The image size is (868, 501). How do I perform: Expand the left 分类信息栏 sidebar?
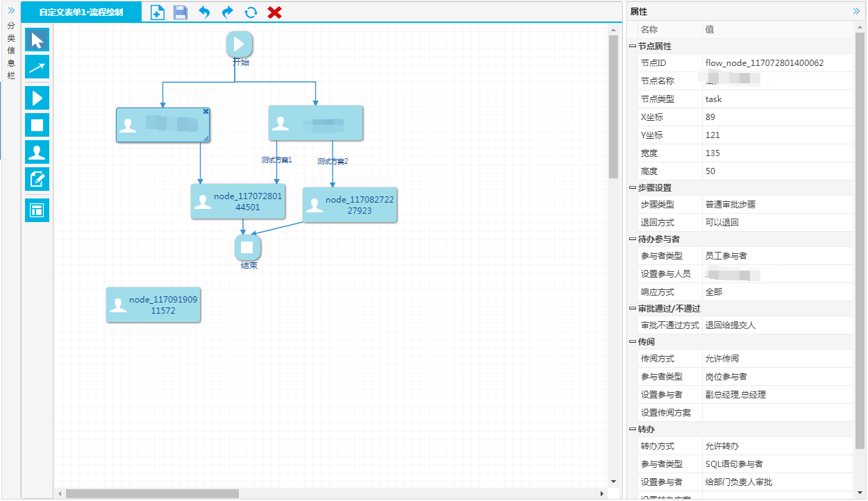(x=10, y=10)
